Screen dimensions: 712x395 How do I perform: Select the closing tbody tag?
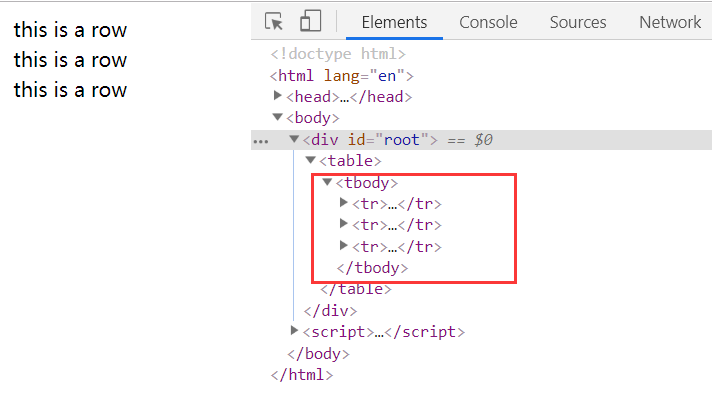point(372,268)
